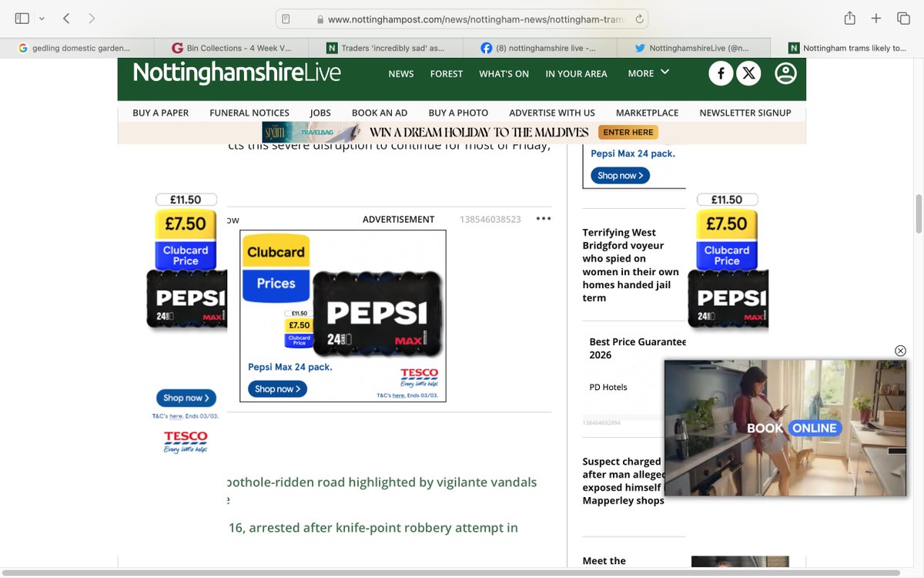The image size is (924, 578).
Task: Reload the page
Action: coord(638,18)
